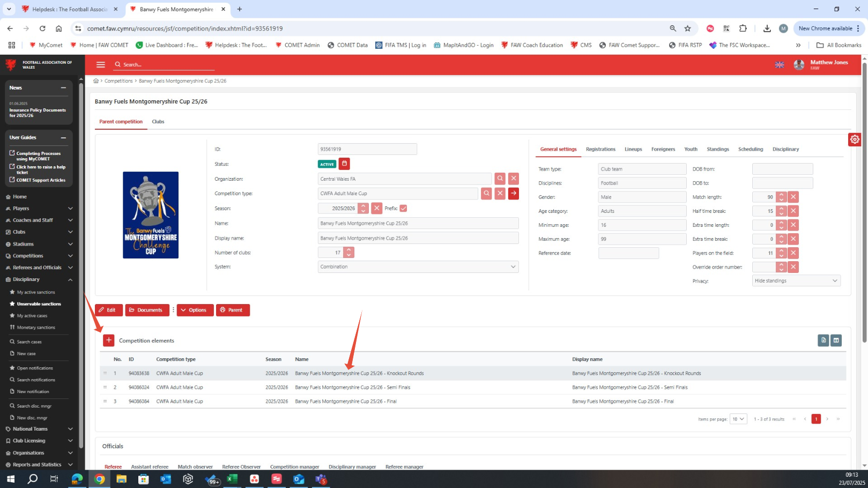Open Chrome from Windows taskbar
868x488 pixels.
pyautogui.click(x=99, y=479)
